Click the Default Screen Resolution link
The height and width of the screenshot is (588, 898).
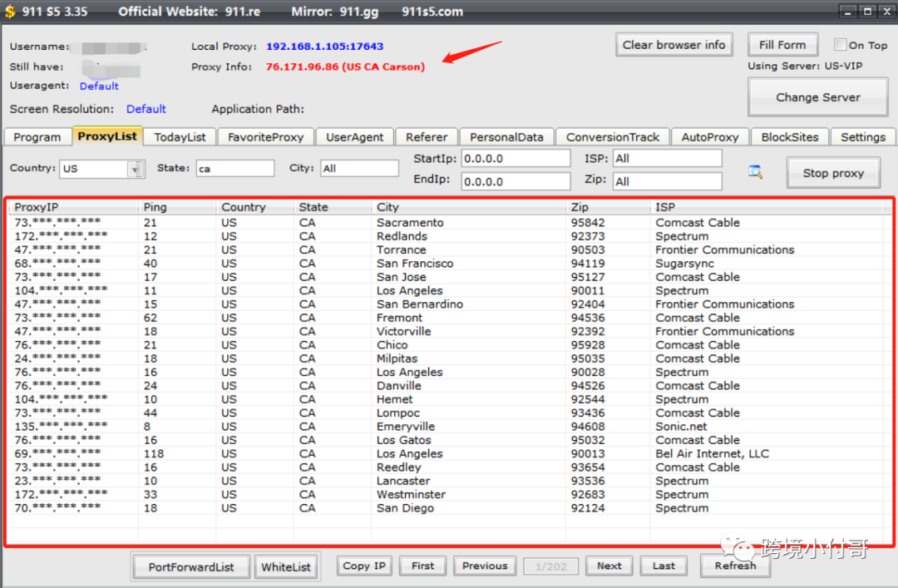(146, 109)
